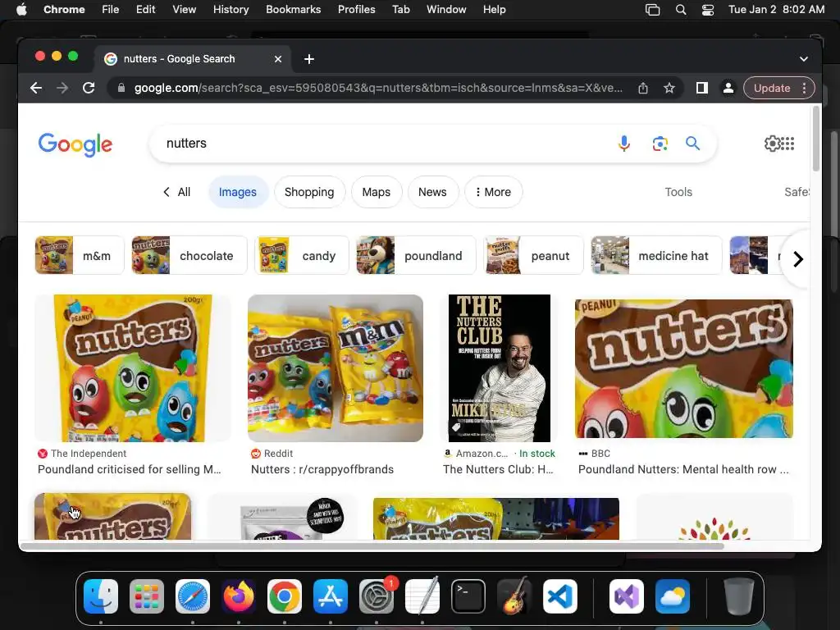
Task: Click the horizontal page scrollbar
Action: point(372,546)
